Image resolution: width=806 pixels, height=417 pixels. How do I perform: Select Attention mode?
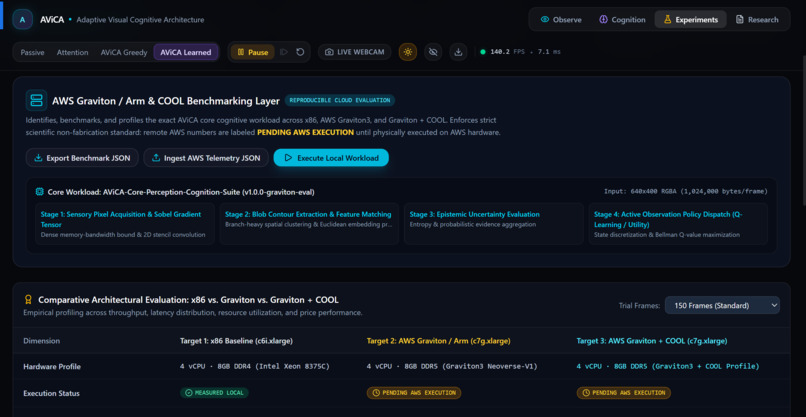coord(72,52)
